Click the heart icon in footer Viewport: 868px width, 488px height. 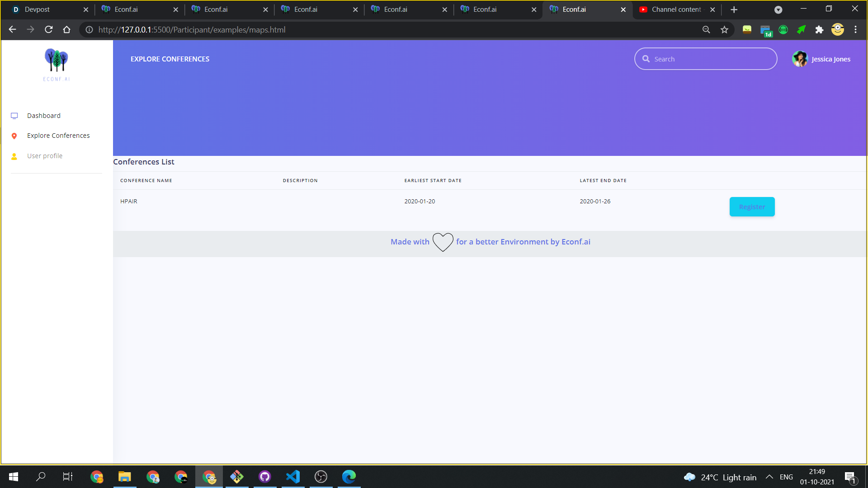pyautogui.click(x=443, y=242)
